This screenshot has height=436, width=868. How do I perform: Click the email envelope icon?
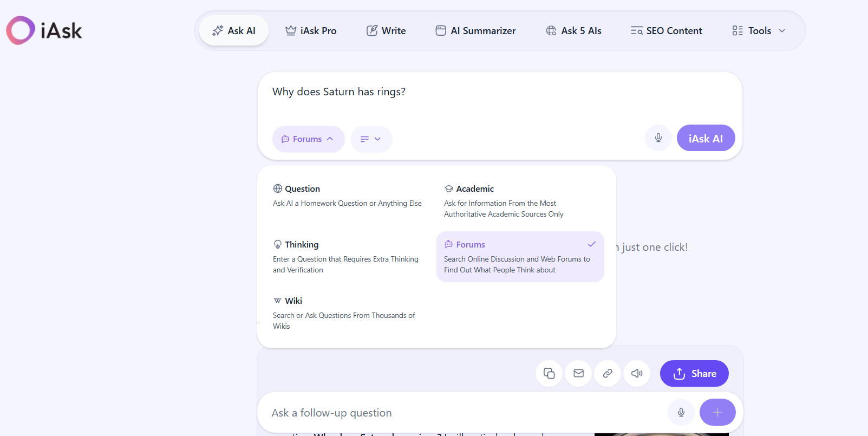point(578,373)
